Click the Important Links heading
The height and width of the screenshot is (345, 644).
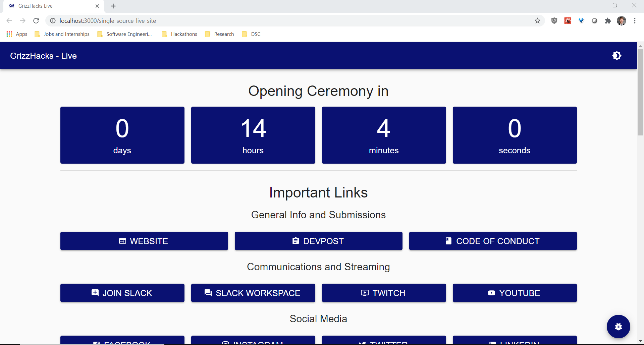tap(318, 193)
